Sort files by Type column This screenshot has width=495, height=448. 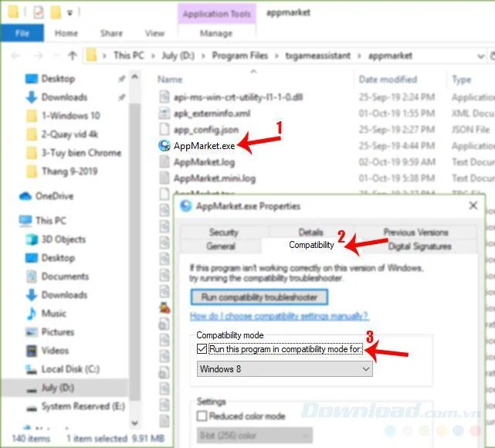(x=462, y=80)
